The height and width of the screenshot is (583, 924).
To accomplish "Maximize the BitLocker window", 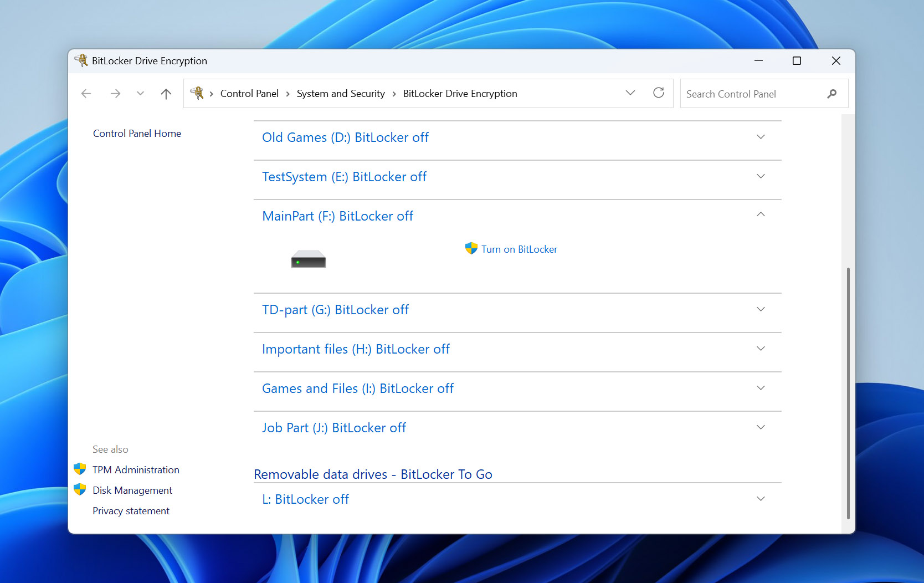I will pos(797,60).
